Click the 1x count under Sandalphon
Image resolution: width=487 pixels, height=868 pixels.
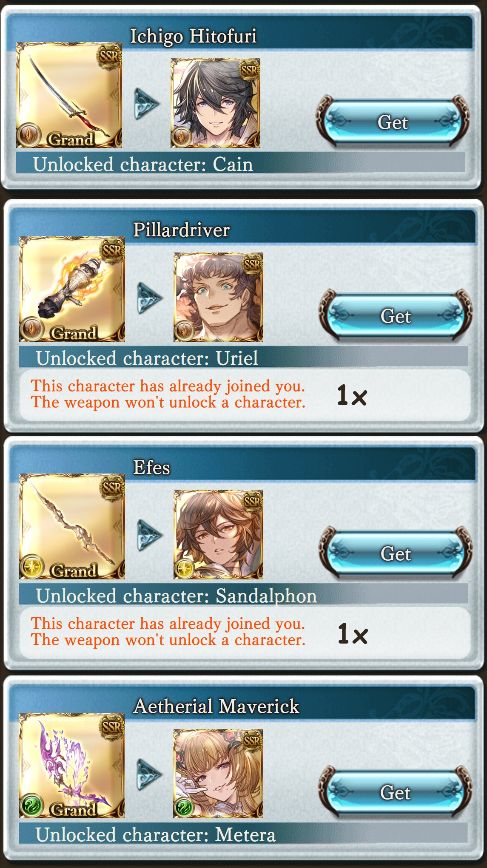[352, 633]
